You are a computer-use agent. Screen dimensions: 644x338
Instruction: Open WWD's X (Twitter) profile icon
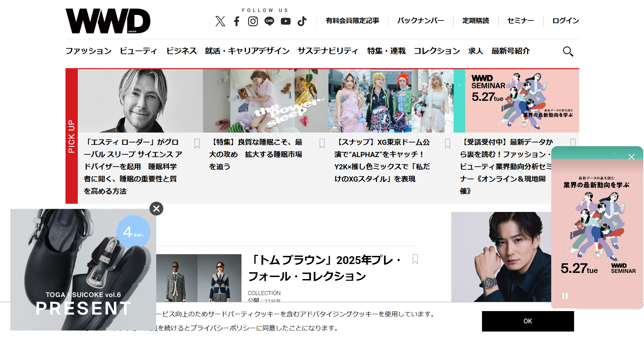pyautogui.click(x=220, y=21)
